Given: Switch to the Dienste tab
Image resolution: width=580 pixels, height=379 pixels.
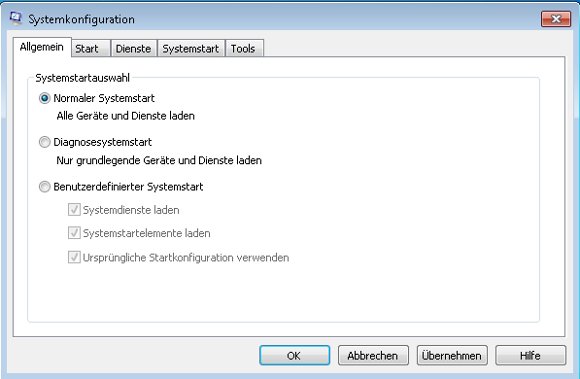Looking at the screenshot, I should click(x=134, y=48).
